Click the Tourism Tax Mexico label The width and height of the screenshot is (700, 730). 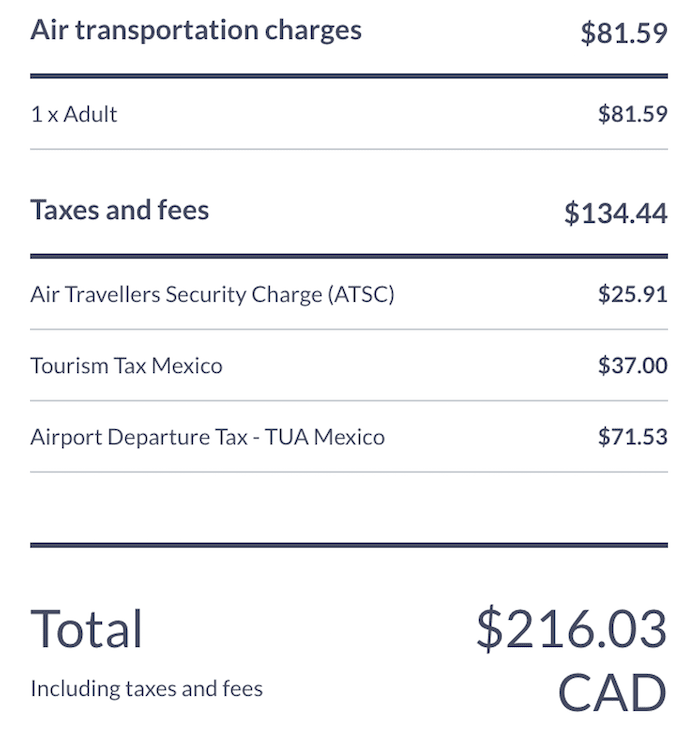pyautogui.click(x=127, y=365)
